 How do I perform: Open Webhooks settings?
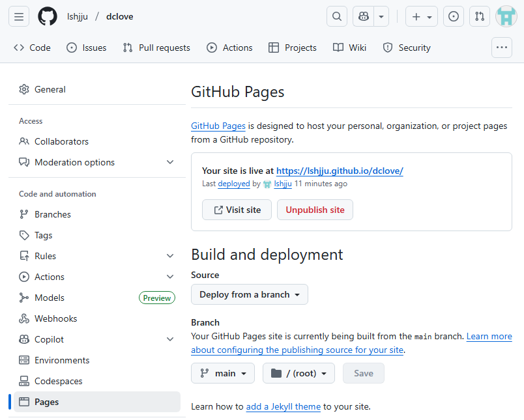coord(97,318)
